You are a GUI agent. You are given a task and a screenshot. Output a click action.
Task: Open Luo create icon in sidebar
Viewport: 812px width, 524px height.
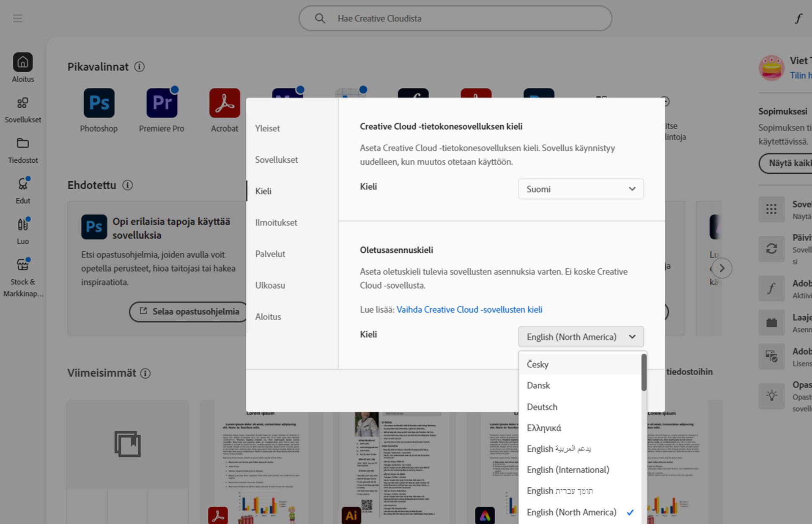(23, 225)
